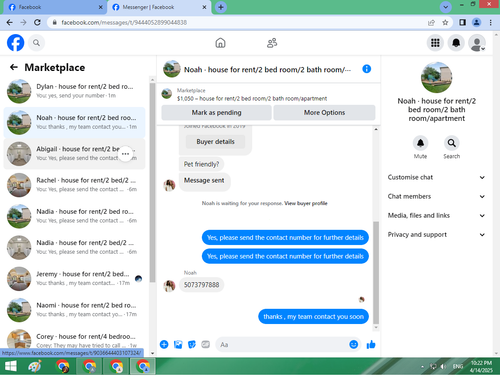Open Chrome side panel icon
This screenshot has height=385, width=500.
coord(462,22)
